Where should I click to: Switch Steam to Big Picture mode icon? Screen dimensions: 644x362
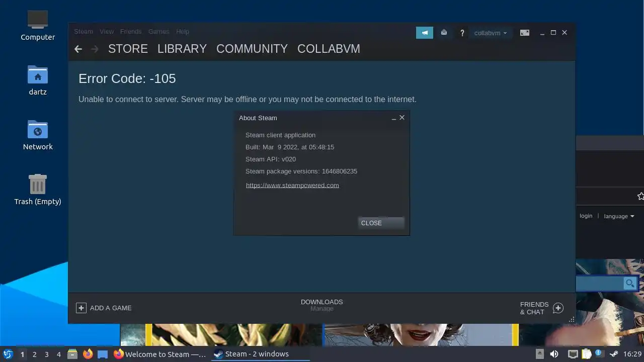pos(525,33)
